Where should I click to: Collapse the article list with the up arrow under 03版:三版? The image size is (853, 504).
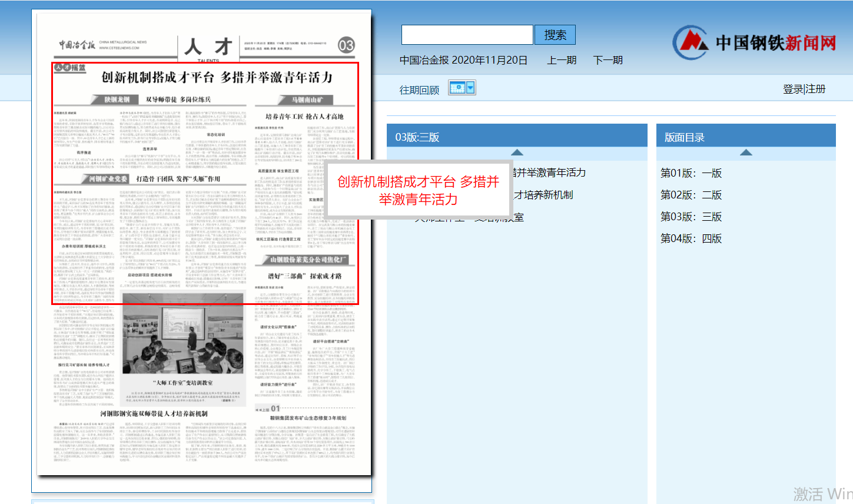tap(517, 152)
